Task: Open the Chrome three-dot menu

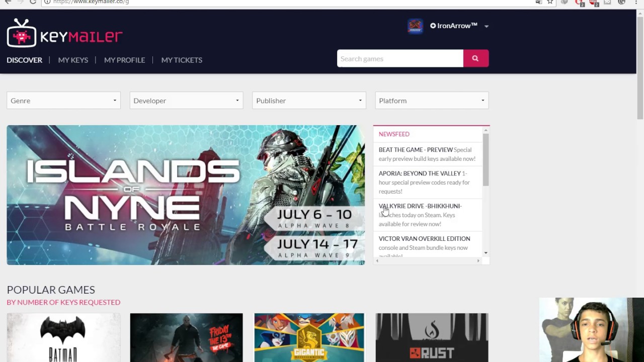Action: click(636, 2)
